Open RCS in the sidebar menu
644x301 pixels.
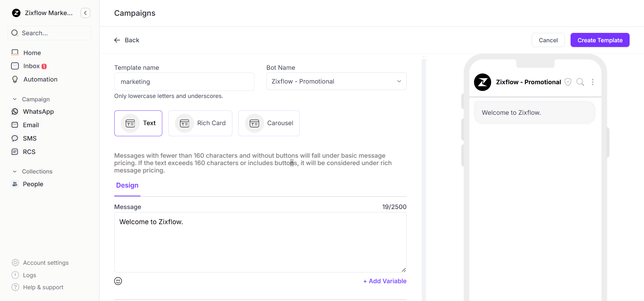29,152
